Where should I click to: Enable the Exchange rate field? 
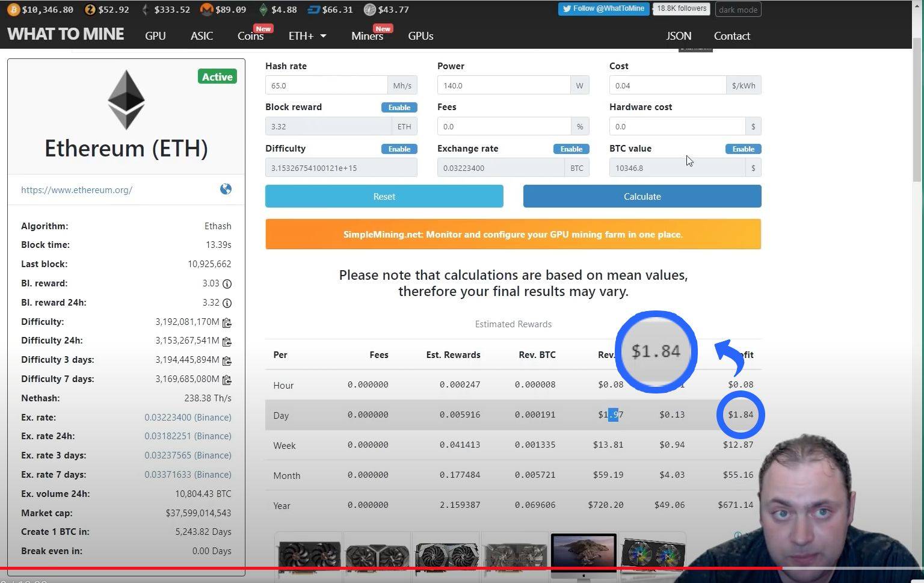(x=571, y=149)
